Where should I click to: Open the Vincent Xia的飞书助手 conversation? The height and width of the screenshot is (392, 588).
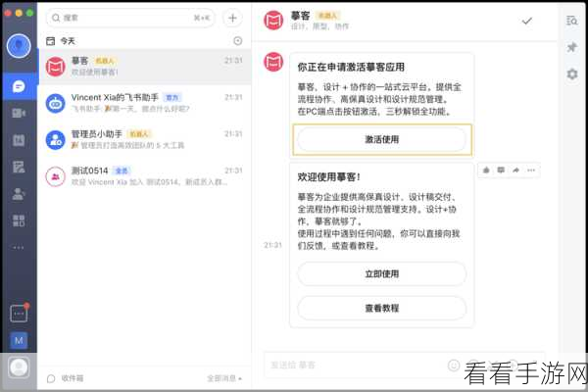tap(144, 103)
